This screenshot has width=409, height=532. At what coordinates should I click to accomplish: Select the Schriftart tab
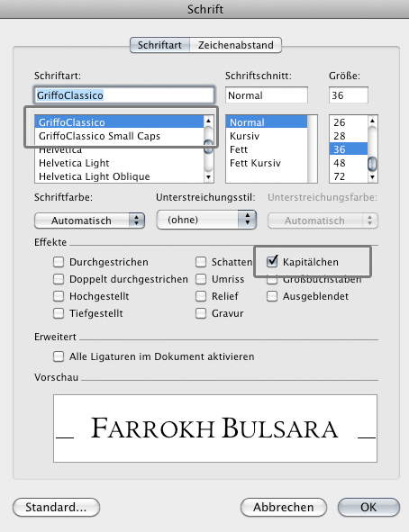(x=159, y=45)
